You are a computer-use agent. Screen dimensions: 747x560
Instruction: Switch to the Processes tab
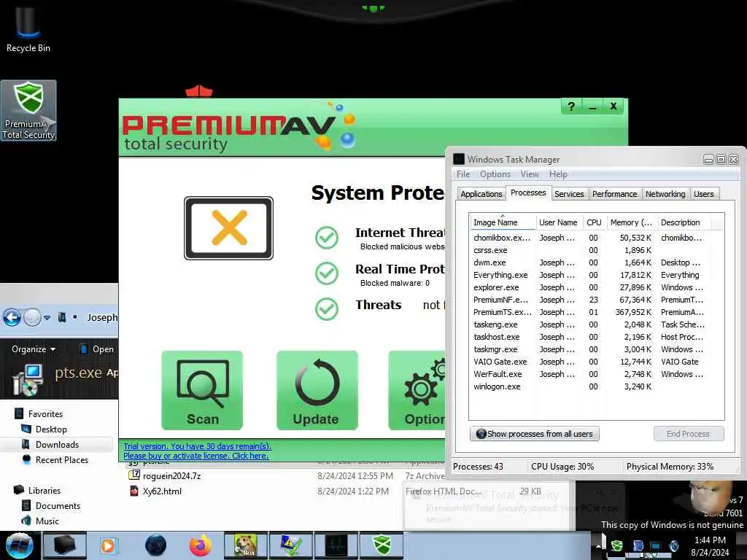[528, 192]
